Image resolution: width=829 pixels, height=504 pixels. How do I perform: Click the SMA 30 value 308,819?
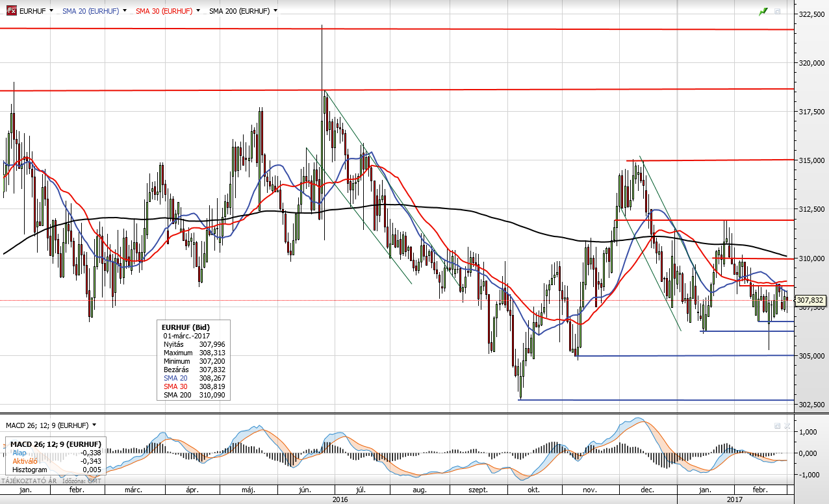212,386
